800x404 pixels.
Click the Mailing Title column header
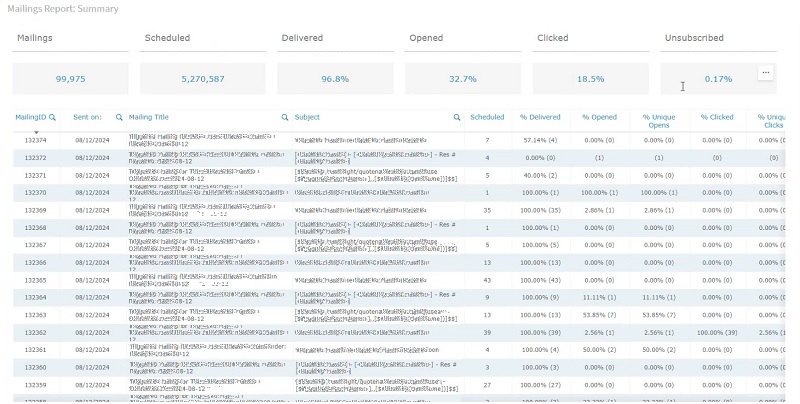click(148, 117)
